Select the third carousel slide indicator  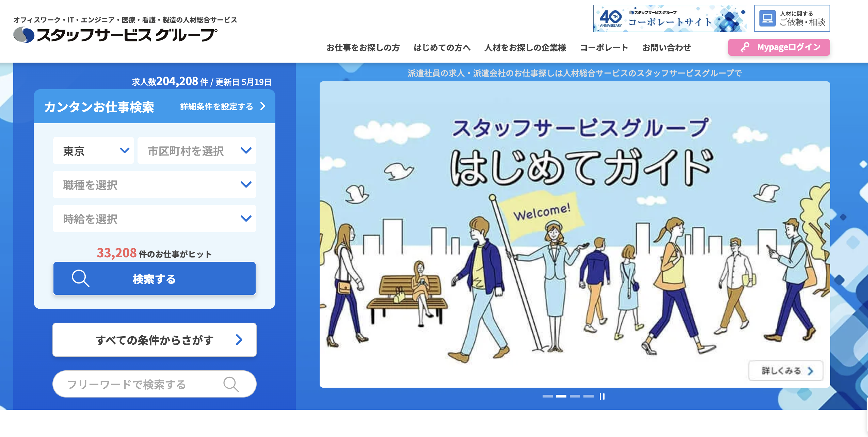tap(575, 396)
